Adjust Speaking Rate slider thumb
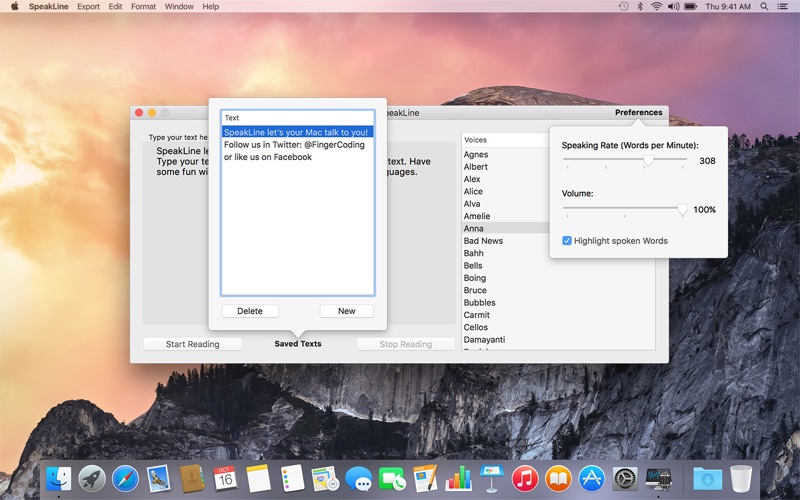The image size is (800, 500). (x=648, y=161)
